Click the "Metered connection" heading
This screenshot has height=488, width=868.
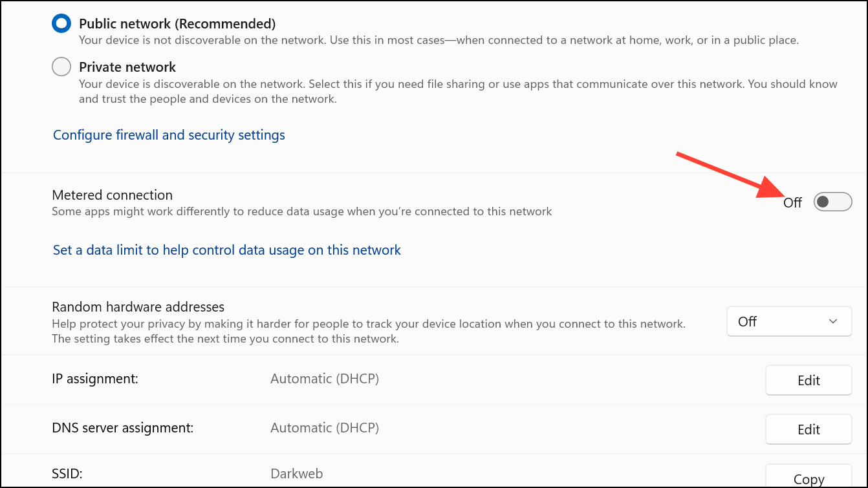pyautogui.click(x=113, y=195)
